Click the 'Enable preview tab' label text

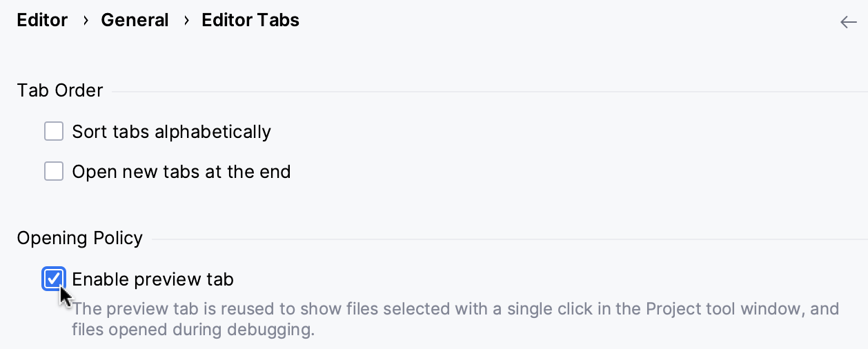coord(152,279)
